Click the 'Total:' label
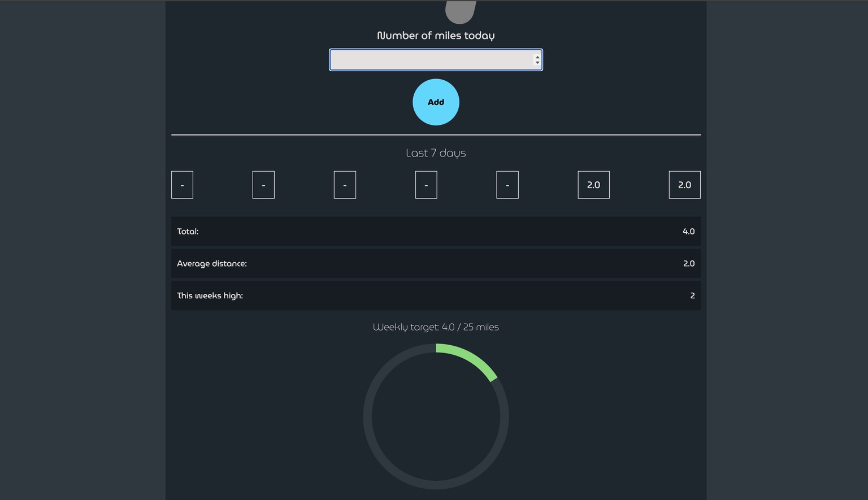 tap(188, 232)
